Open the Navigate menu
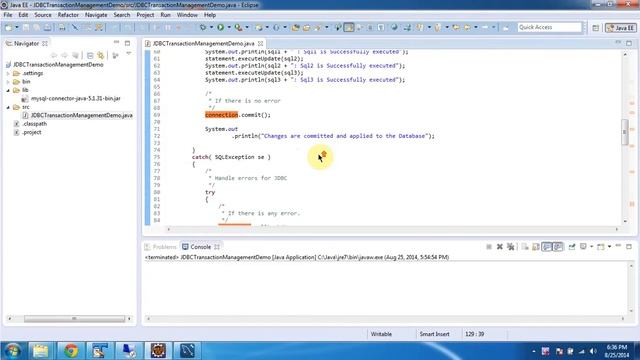The height and width of the screenshot is (360, 640). coord(96,15)
